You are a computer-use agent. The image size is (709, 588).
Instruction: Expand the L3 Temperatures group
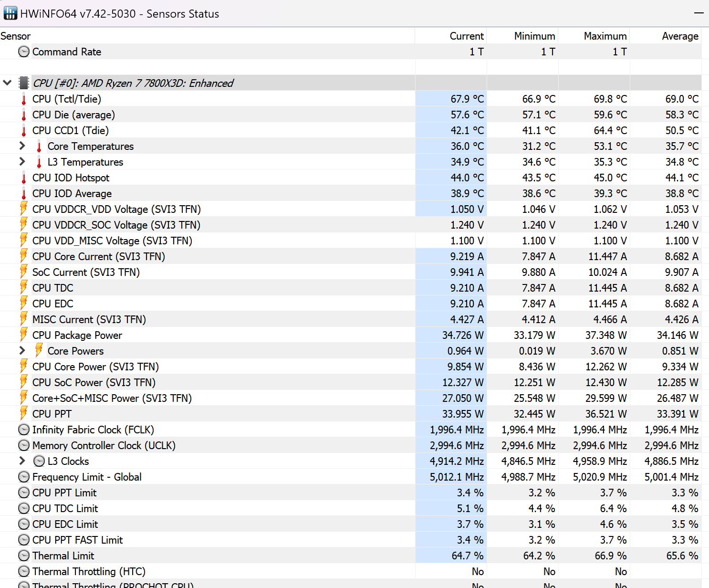21,161
